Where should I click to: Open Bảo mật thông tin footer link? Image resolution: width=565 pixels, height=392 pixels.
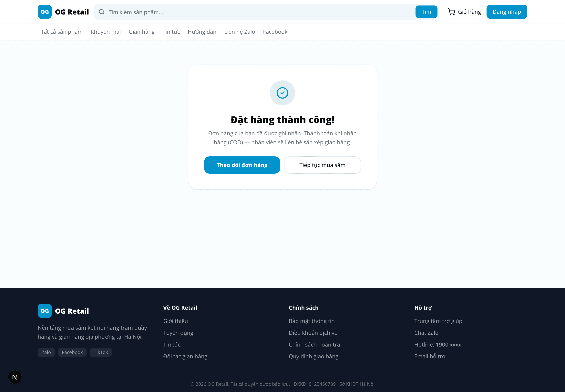312,321
